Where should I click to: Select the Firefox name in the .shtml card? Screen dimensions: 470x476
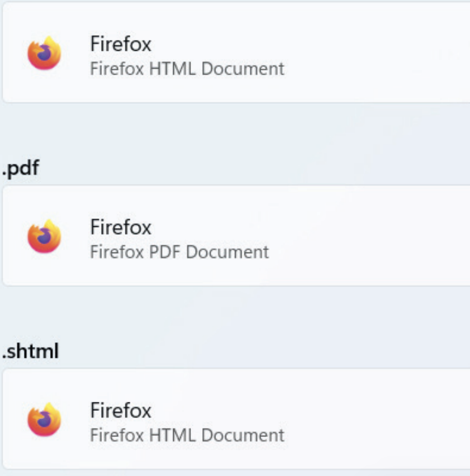click(x=121, y=411)
